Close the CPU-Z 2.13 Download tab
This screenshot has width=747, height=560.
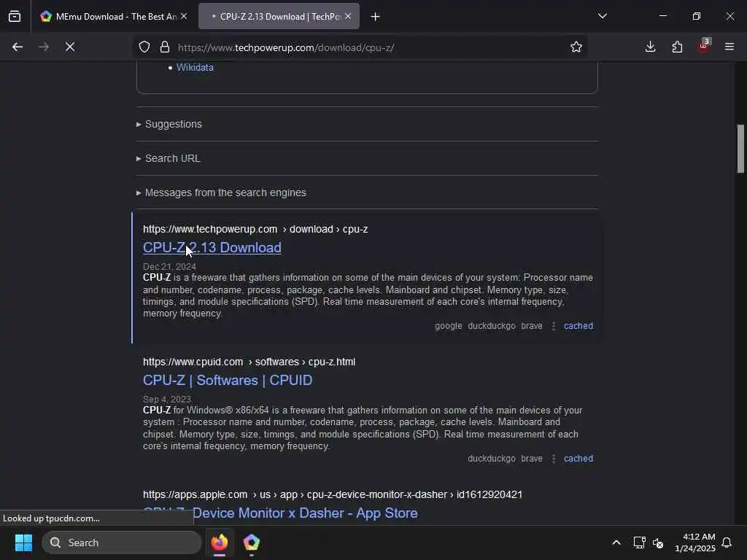click(348, 16)
